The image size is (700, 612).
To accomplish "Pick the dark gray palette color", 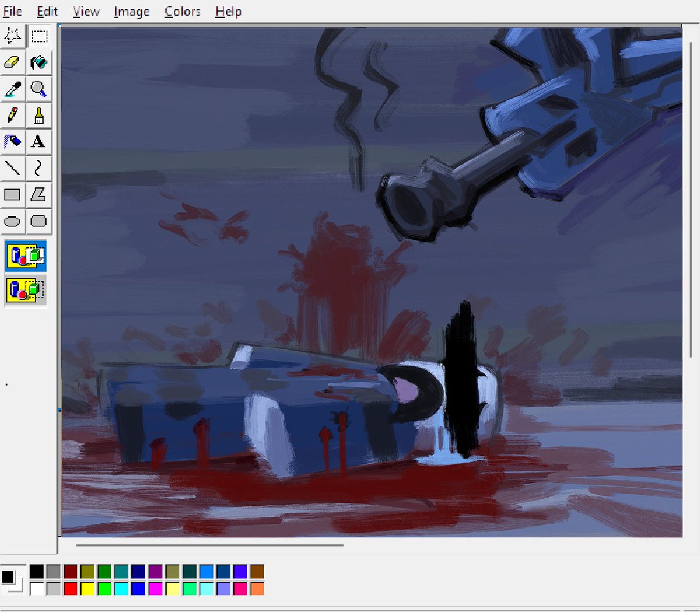I will 54,571.
